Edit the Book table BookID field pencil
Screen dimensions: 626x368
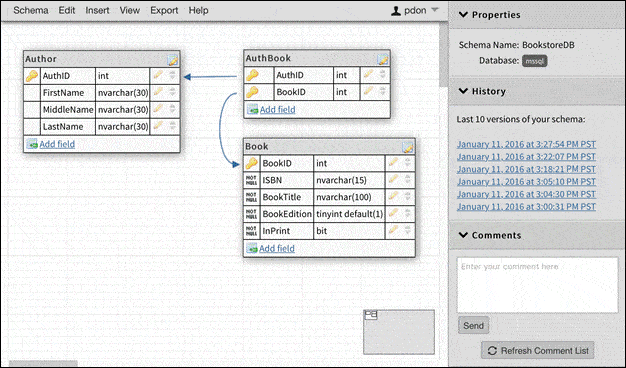[x=393, y=162]
